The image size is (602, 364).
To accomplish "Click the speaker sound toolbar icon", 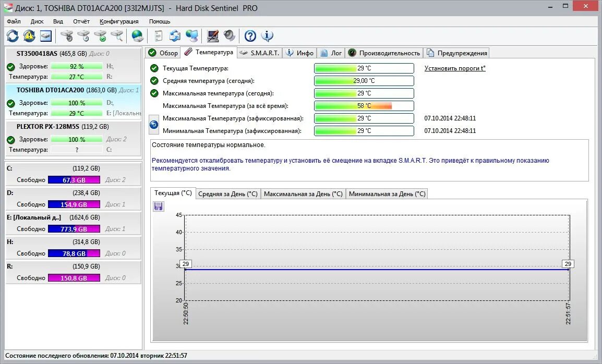I will pos(229,36).
